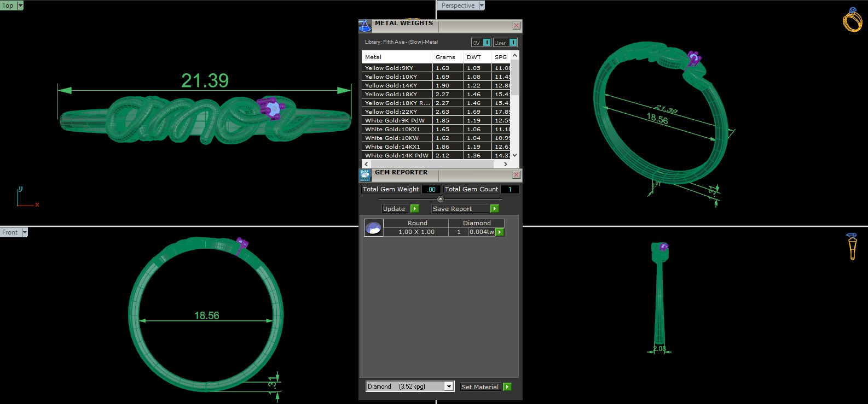Click the 1.00 X 1.00 gem size cell
The width and height of the screenshot is (868, 404).
[416, 232]
